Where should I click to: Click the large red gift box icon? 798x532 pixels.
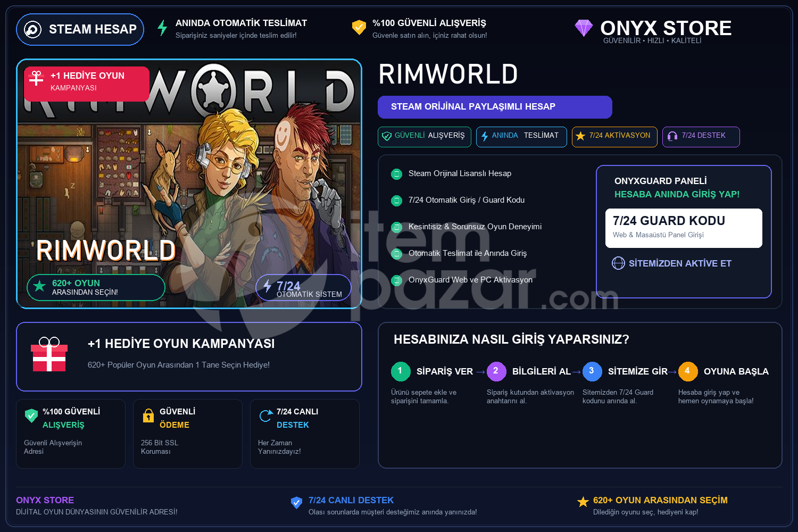coord(49,354)
